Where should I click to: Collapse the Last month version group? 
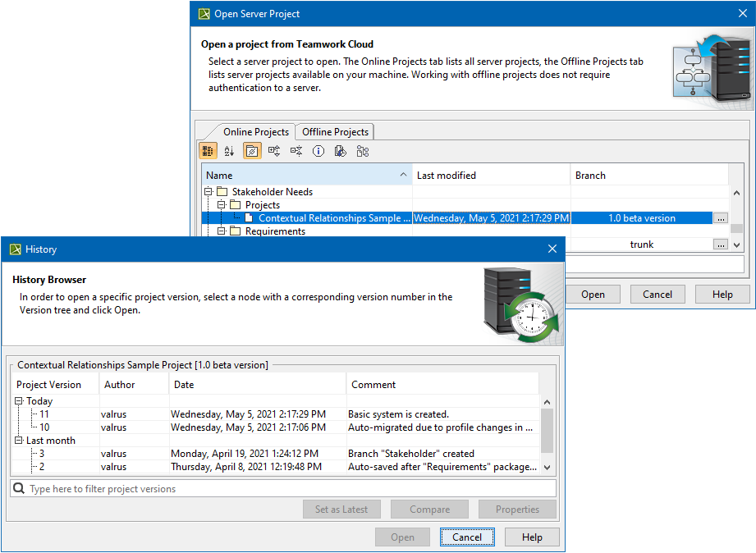(x=19, y=440)
